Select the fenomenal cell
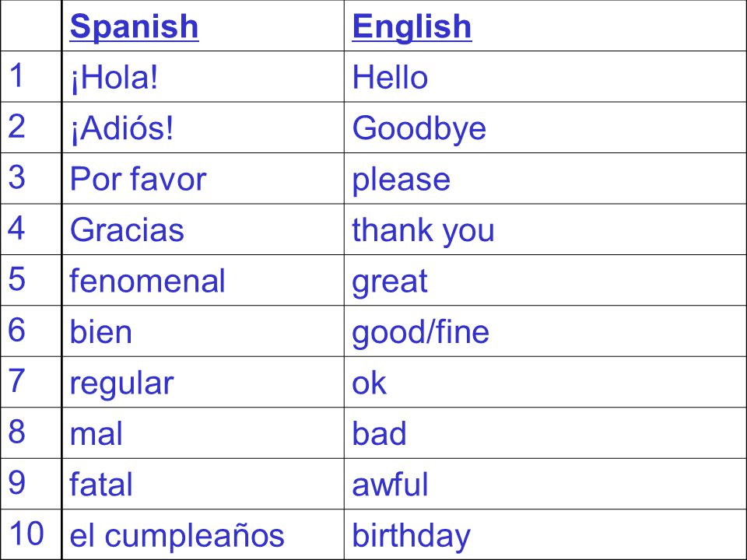This screenshot has width=747, height=560. [203, 281]
